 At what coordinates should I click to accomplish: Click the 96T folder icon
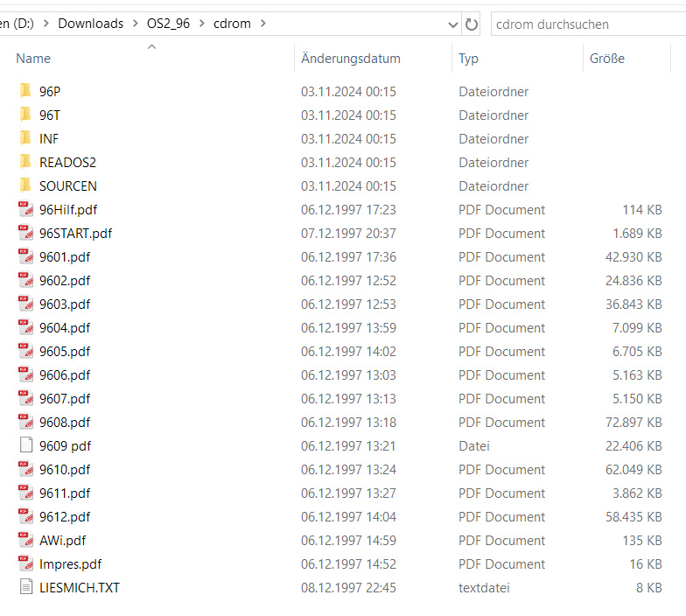click(x=25, y=114)
